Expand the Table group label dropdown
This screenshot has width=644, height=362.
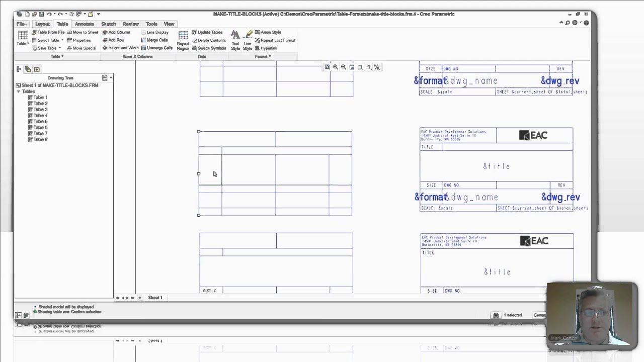click(57, 56)
